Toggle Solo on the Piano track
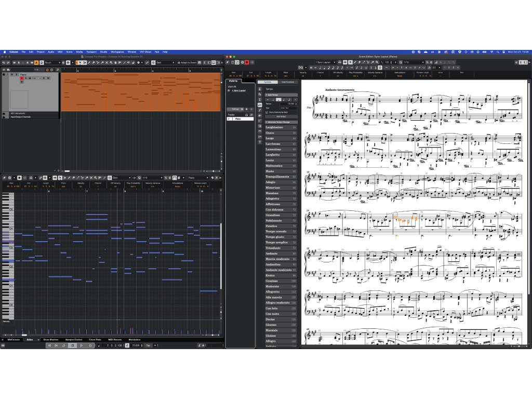Screen dimensions: 532x399 pos(16,74)
